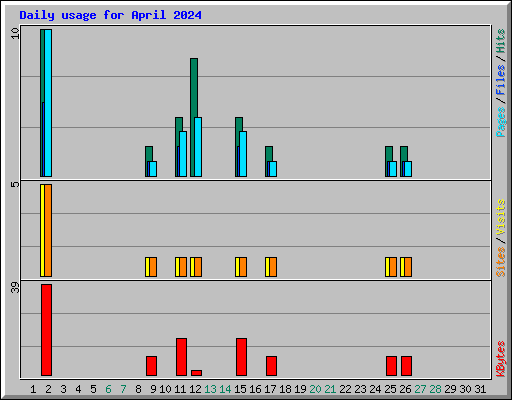Click the 'Visits' legend label
This screenshot has height=400, width=512.
pyautogui.click(x=500, y=217)
